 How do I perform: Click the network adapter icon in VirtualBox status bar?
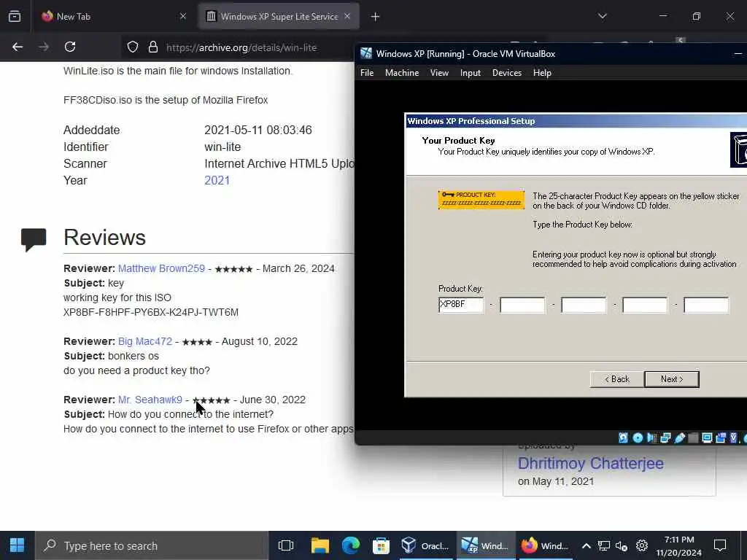(x=665, y=437)
